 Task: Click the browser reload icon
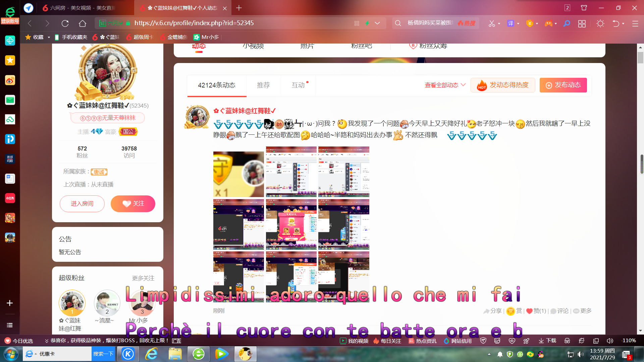point(65,23)
